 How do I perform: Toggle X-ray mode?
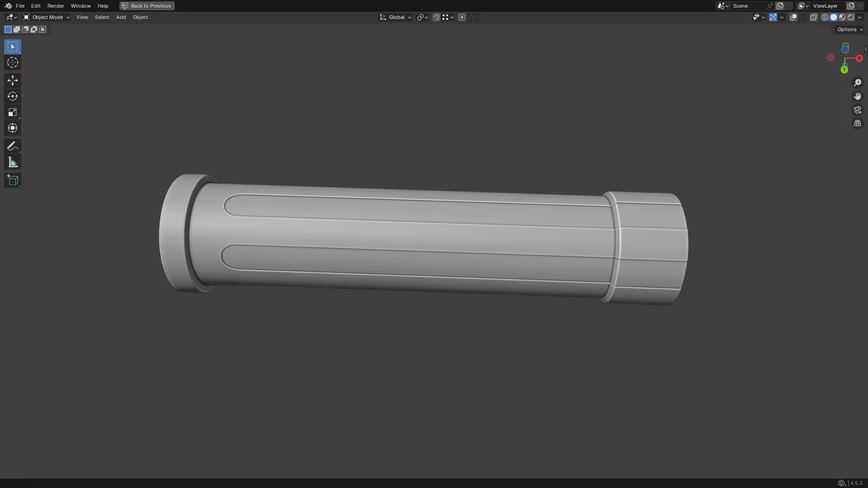[x=814, y=17]
